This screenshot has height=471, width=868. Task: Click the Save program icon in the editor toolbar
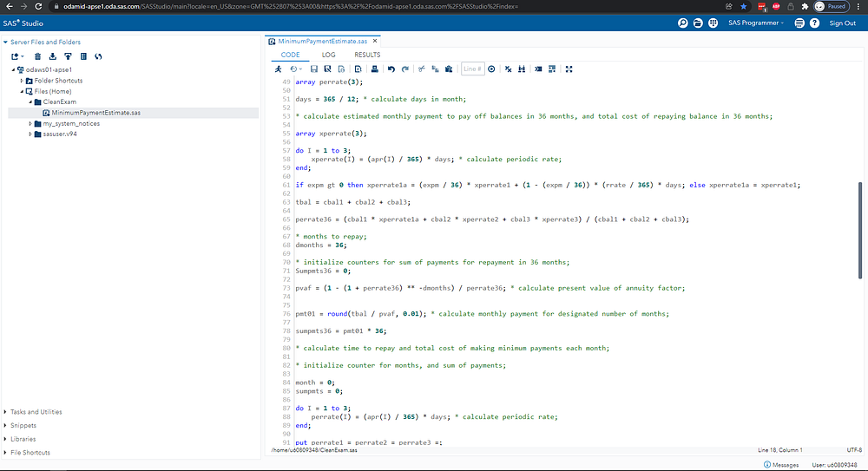pos(313,69)
